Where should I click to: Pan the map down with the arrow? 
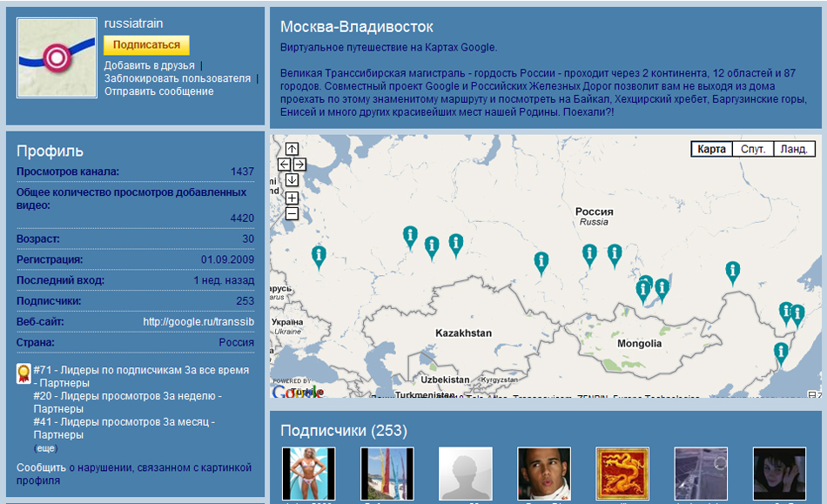click(292, 180)
